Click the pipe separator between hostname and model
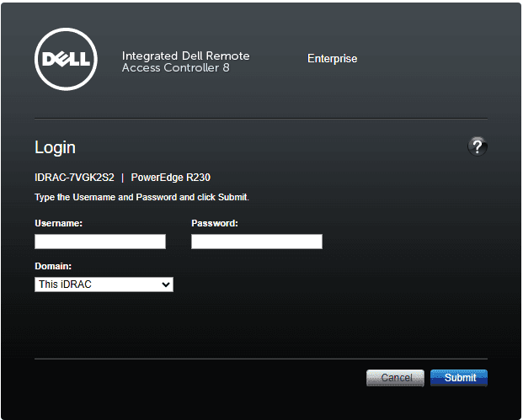The height and width of the screenshot is (420, 523). pos(122,178)
